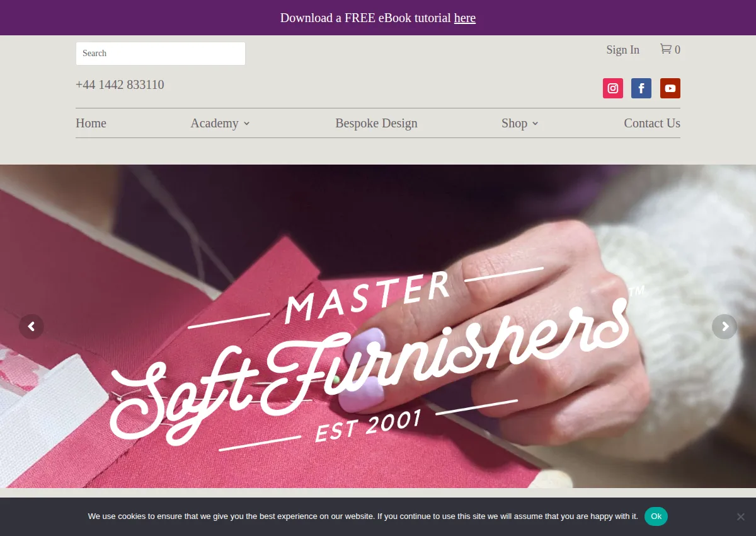Click the phone number +44 1442 833110

click(x=120, y=84)
